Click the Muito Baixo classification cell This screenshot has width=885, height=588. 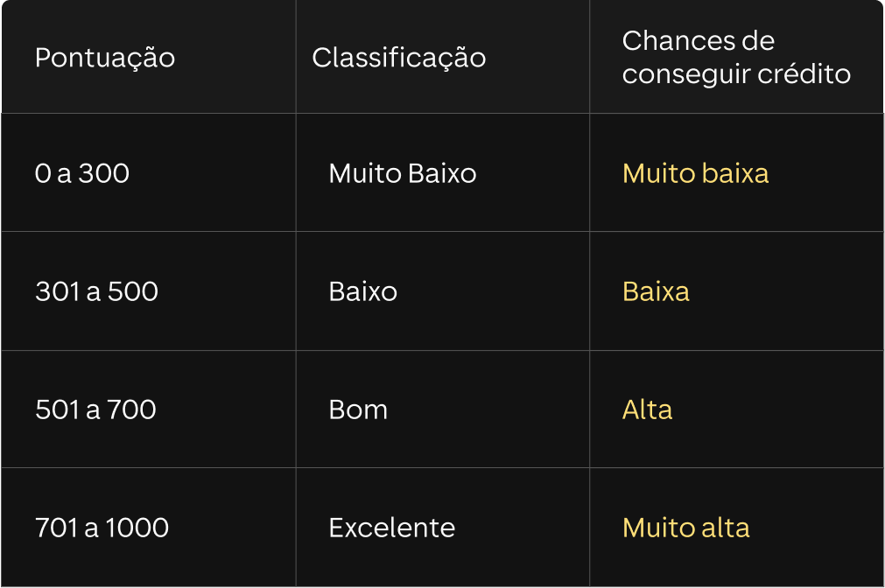click(x=402, y=173)
